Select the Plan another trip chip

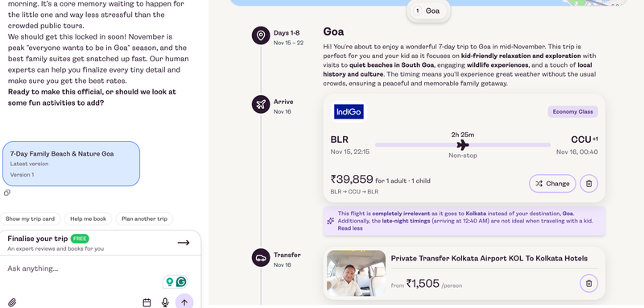145,219
